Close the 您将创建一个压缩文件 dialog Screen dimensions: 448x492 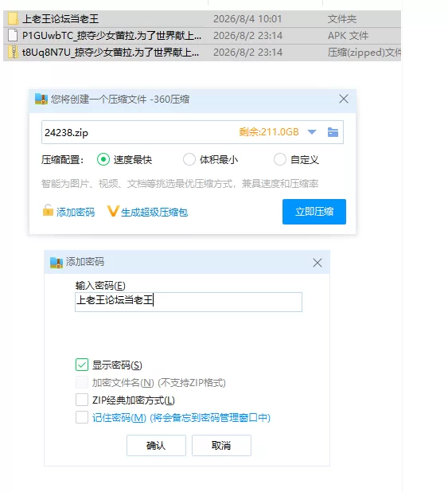pos(344,99)
